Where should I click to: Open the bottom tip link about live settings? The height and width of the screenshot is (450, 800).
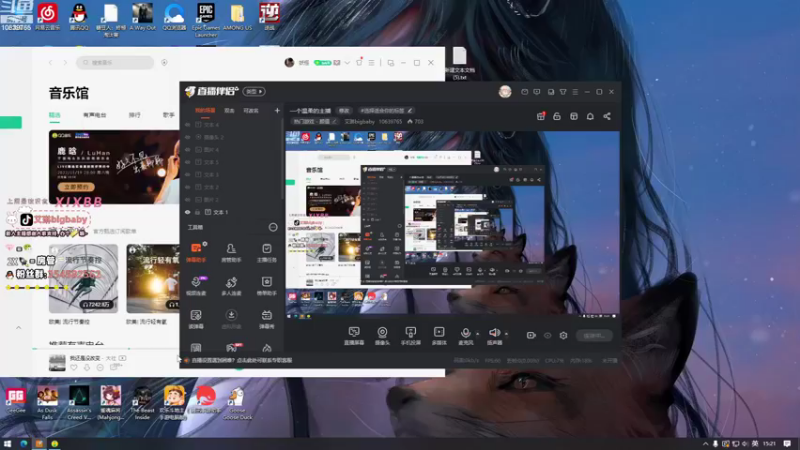[x=241, y=360]
